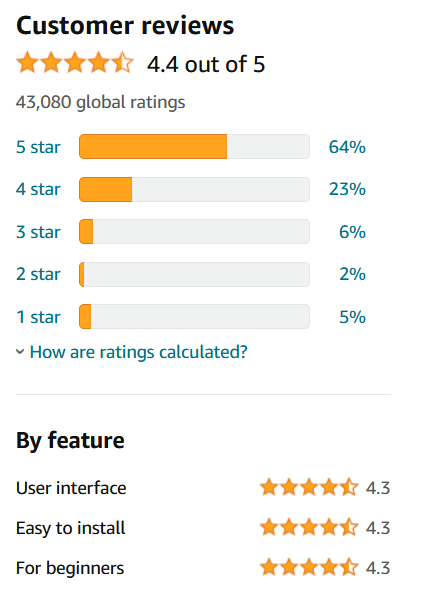The height and width of the screenshot is (592, 426).
Task: Click the 1 star histogram bar
Action: [x=194, y=316]
